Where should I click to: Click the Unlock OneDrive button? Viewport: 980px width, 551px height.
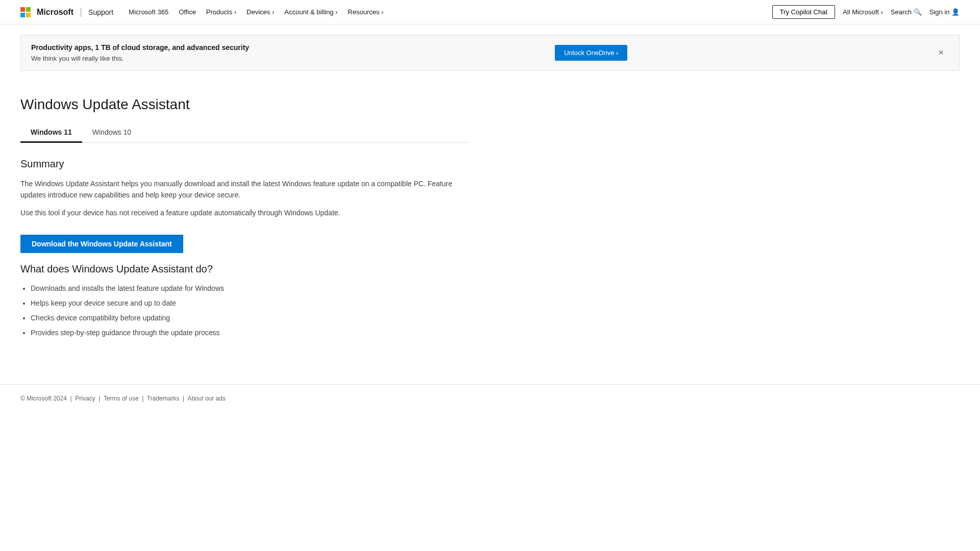[x=591, y=53]
